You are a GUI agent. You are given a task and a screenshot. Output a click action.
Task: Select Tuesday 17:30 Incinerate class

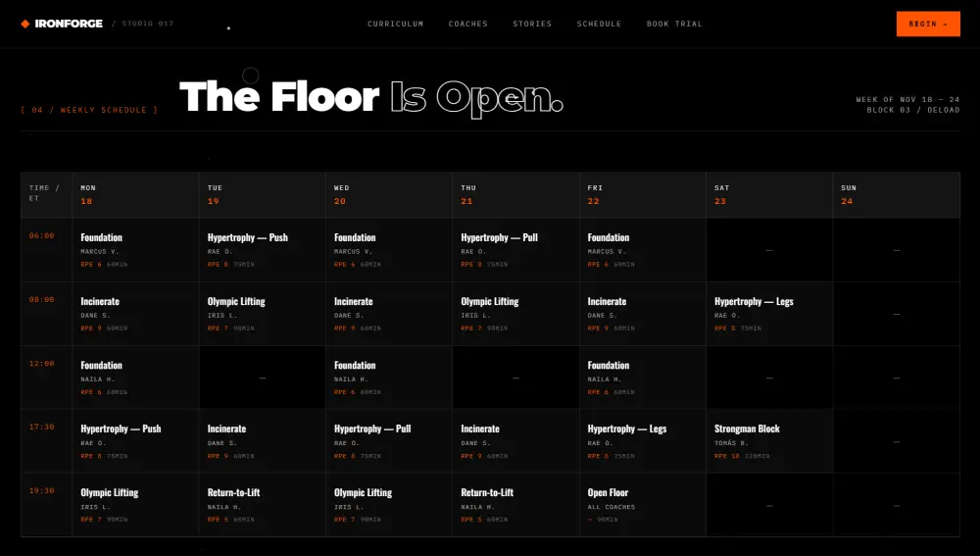(x=263, y=441)
